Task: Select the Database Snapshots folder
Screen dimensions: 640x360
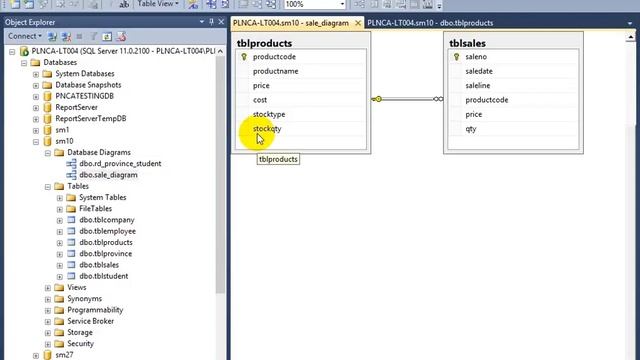Action: tap(88, 85)
